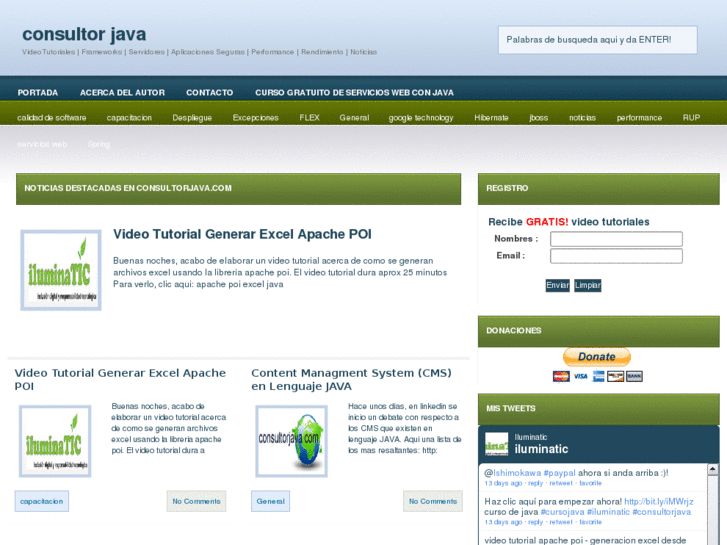The width and height of the screenshot is (727, 545).
Task: Click the iluminaTIC thumbnail in the lower post
Action: pos(55,441)
